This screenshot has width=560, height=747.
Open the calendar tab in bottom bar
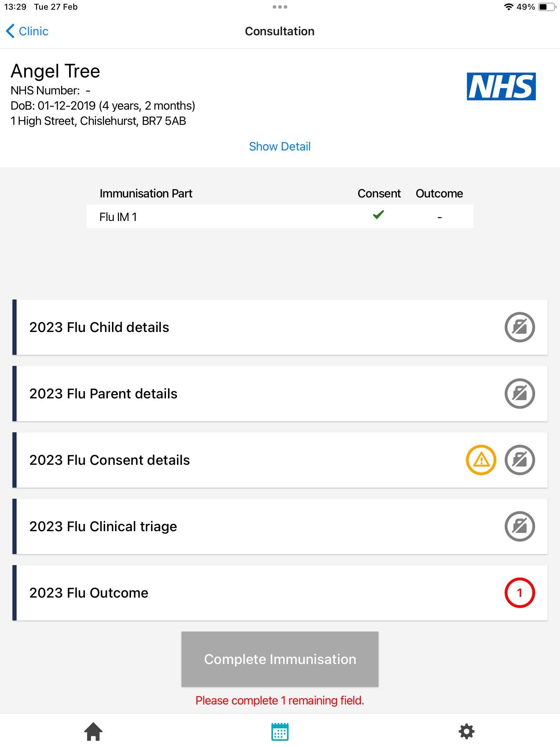(x=280, y=732)
